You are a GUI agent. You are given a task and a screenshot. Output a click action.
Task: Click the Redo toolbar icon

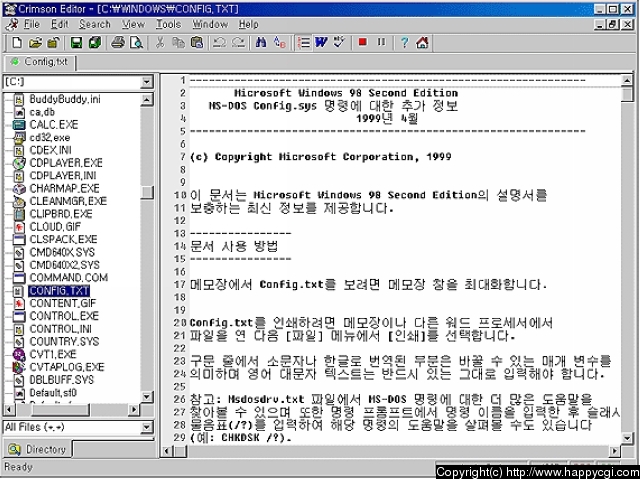pyautogui.click(x=238, y=42)
